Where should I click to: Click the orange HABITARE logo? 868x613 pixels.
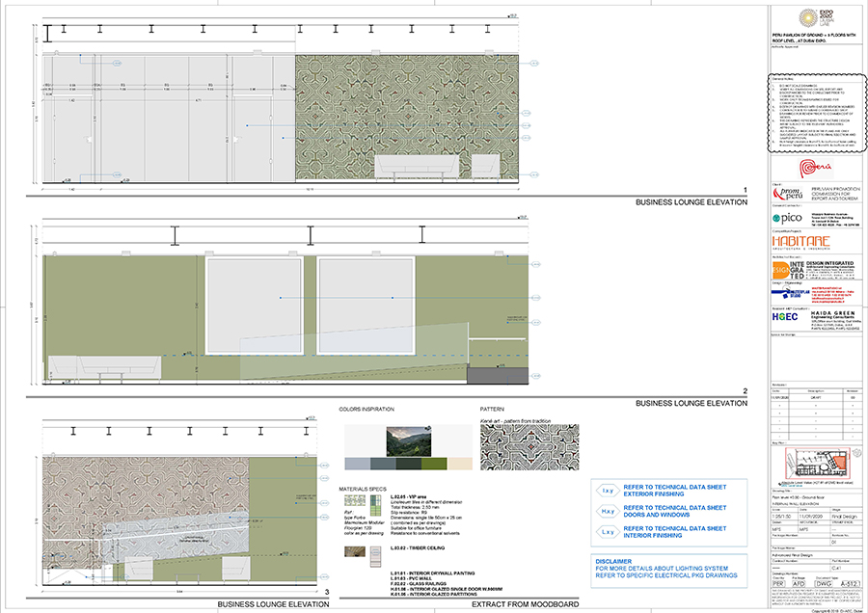pos(801,242)
